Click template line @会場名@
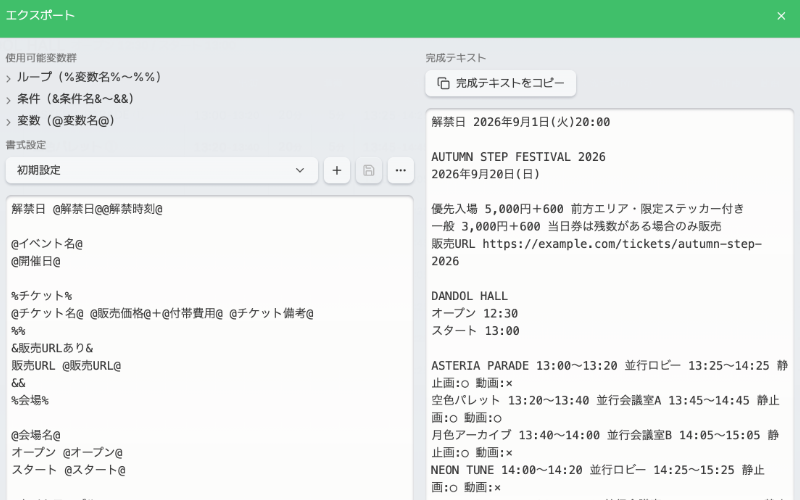Screen dimensions: 800x500 tap(36, 435)
